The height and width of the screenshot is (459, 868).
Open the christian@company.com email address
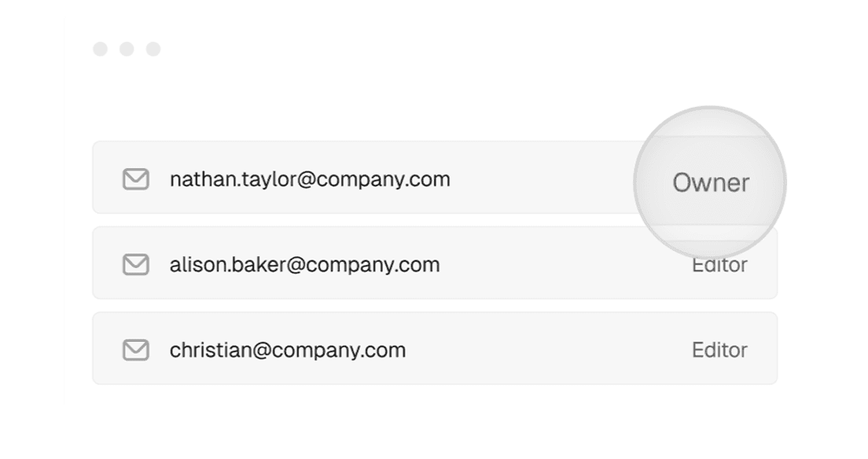287,350
